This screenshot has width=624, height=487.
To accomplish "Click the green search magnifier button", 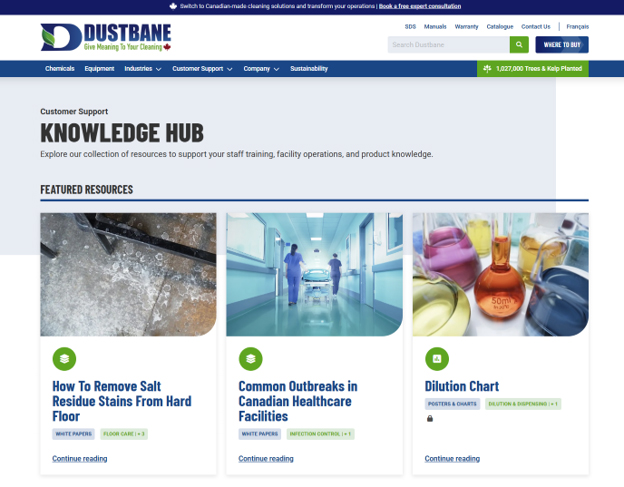I will pos(519,45).
